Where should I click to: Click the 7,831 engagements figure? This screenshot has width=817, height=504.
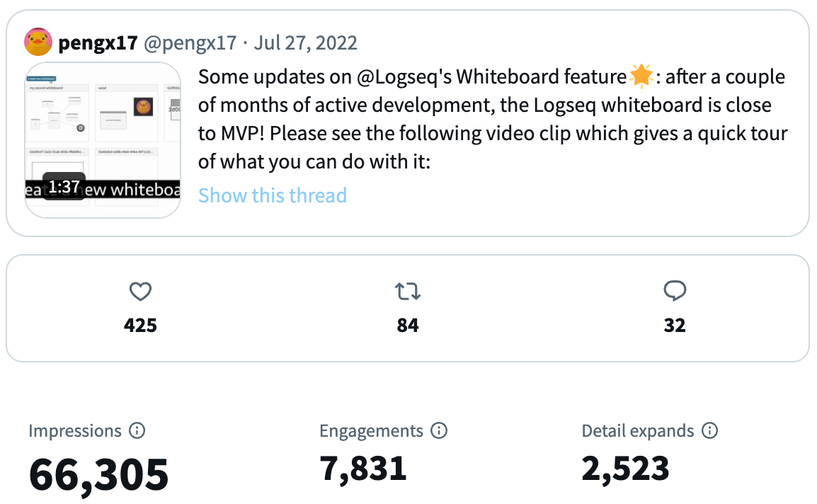[363, 469]
